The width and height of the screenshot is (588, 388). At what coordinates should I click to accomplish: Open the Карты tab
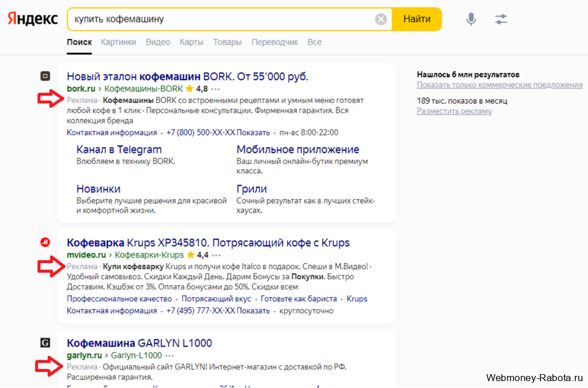pos(191,42)
